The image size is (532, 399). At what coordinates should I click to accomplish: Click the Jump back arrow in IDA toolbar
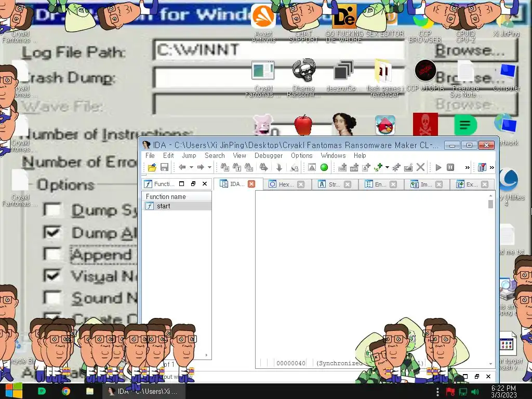(x=182, y=167)
